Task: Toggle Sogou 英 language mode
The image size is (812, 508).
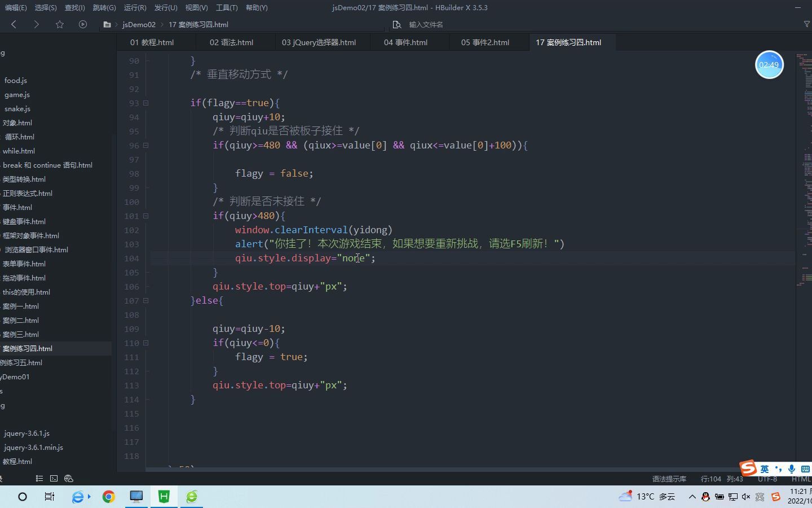Action: point(765,469)
